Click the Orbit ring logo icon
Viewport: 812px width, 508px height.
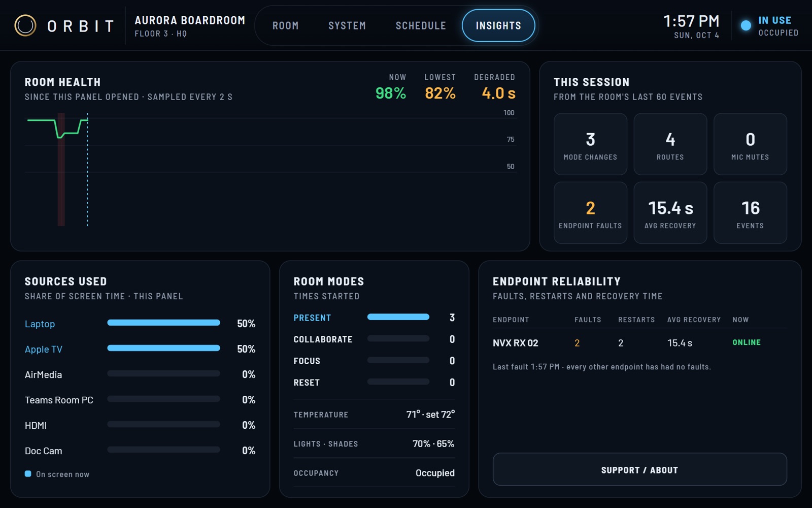point(25,25)
